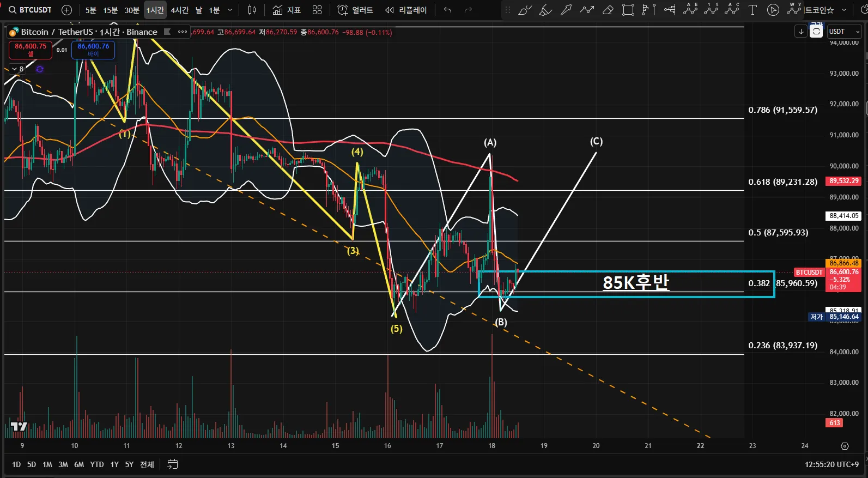Image resolution: width=868 pixels, height=478 pixels.
Task: Open chart candlestick style selector
Action: click(x=252, y=10)
